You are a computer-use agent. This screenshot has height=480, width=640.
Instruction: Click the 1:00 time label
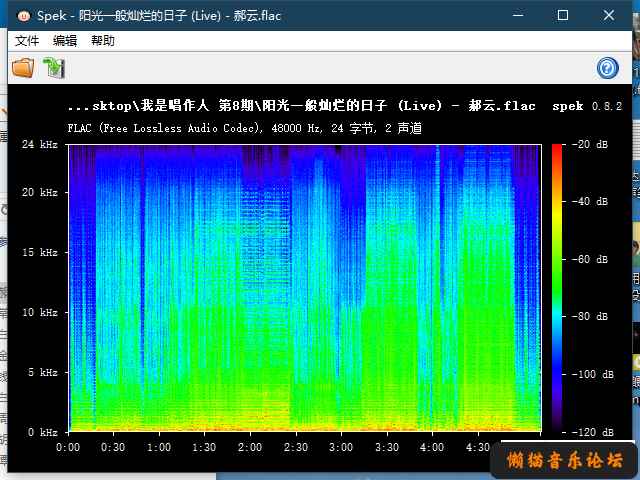point(159,447)
